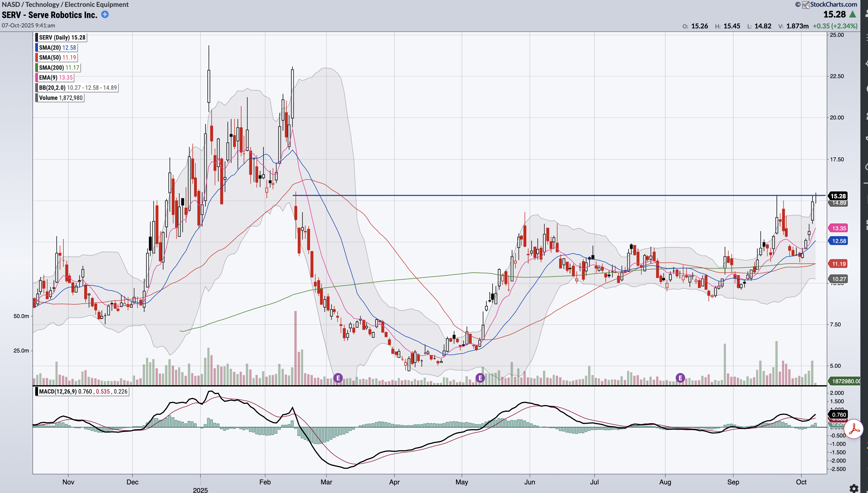Click the August earnings E marker
The width and height of the screenshot is (868, 493).
click(x=680, y=378)
